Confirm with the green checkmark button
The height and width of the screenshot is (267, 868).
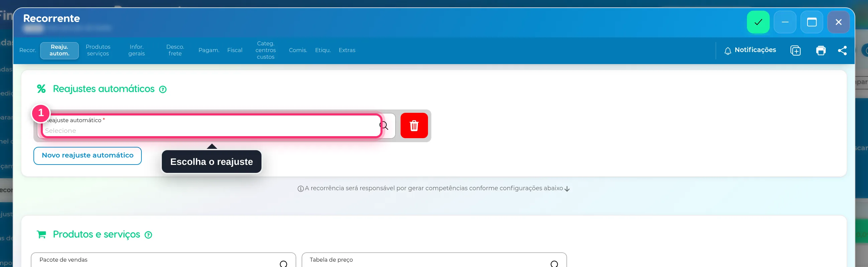758,22
